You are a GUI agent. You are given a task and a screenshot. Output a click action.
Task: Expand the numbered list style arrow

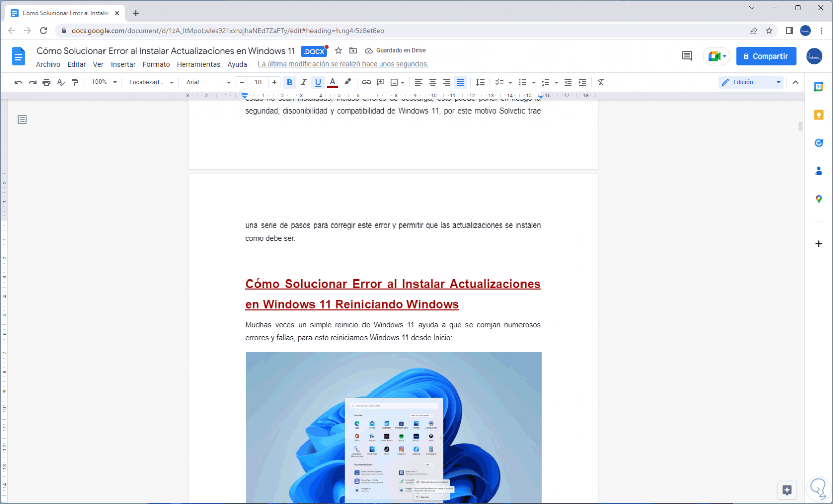pos(556,83)
